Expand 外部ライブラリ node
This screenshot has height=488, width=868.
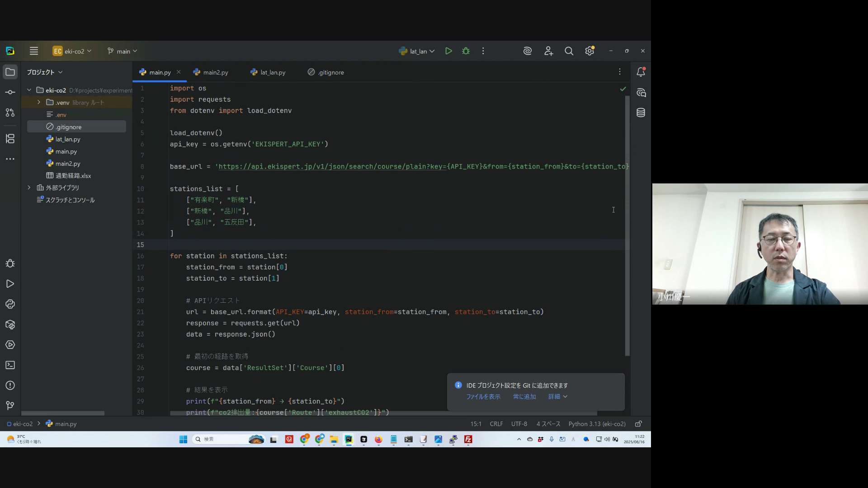click(29, 188)
